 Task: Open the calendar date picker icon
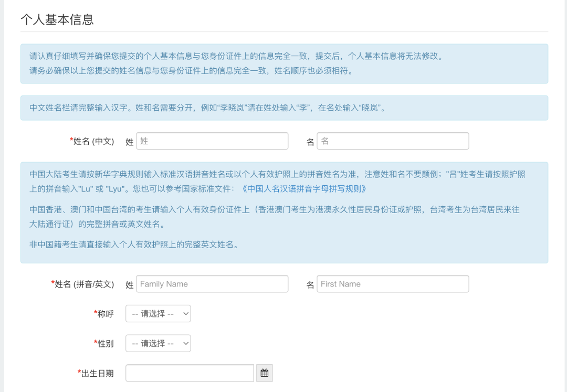[265, 373]
